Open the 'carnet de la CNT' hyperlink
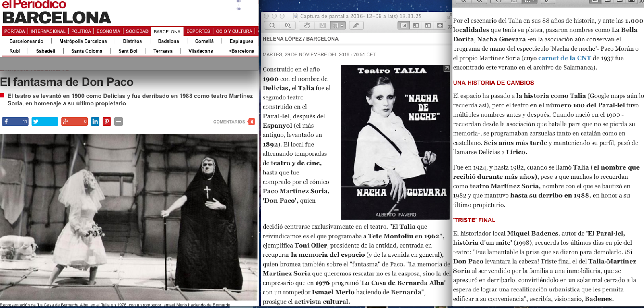This screenshot has width=644, height=308. (x=564, y=58)
